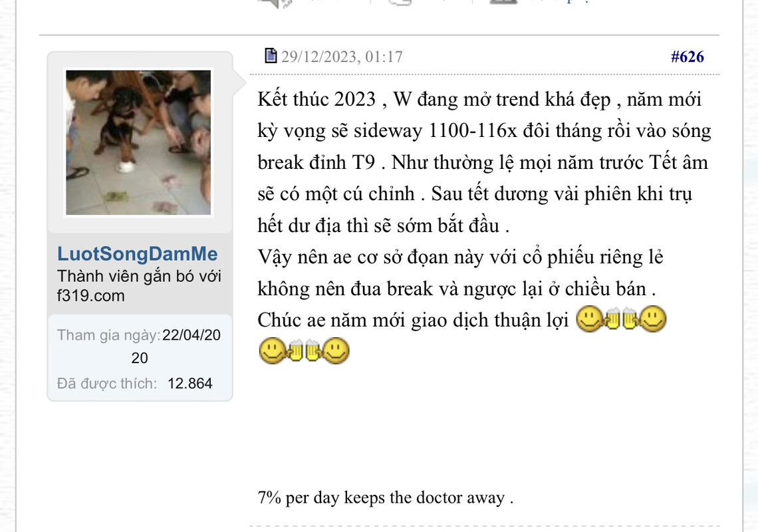This screenshot has height=532, width=758.
Task: Click the dog avatar thumbnail
Action: point(138,143)
